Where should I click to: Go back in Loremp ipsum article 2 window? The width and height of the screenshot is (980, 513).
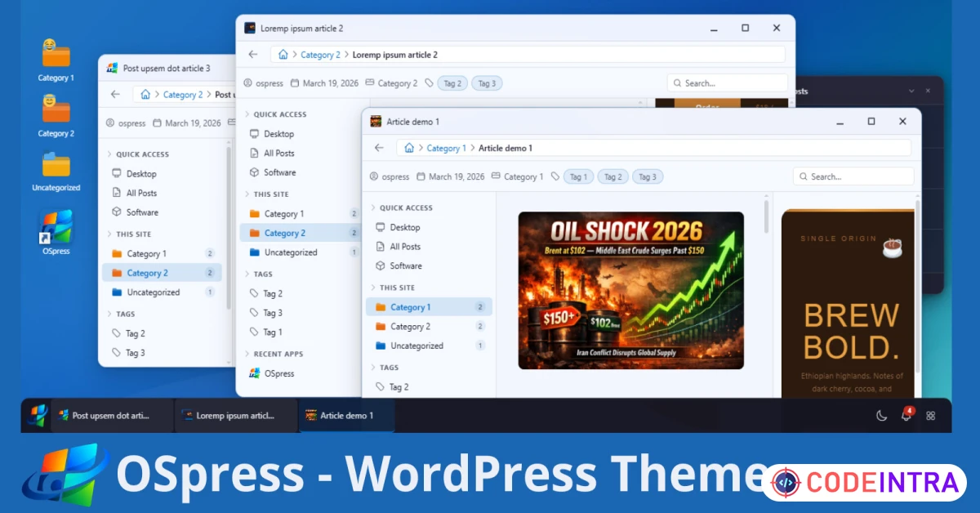click(253, 54)
